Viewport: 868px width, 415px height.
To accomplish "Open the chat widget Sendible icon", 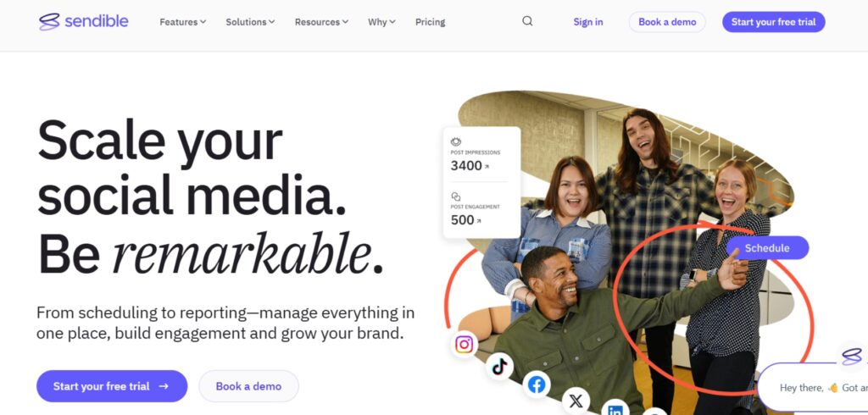I will click(x=851, y=357).
